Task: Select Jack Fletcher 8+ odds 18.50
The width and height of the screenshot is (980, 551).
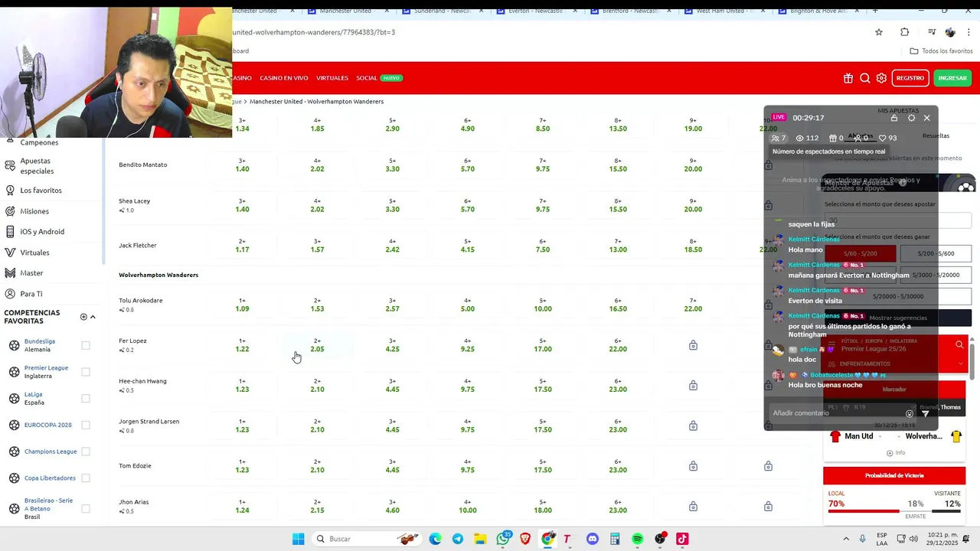Action: (x=693, y=246)
